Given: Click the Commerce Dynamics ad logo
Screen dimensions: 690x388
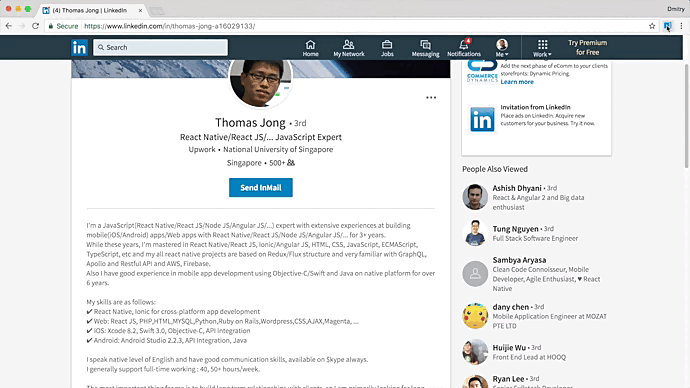Looking at the screenshot, I should [482, 72].
